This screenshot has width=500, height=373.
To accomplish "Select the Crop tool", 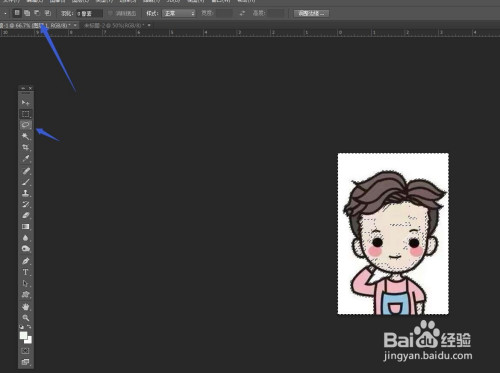I will (25, 147).
